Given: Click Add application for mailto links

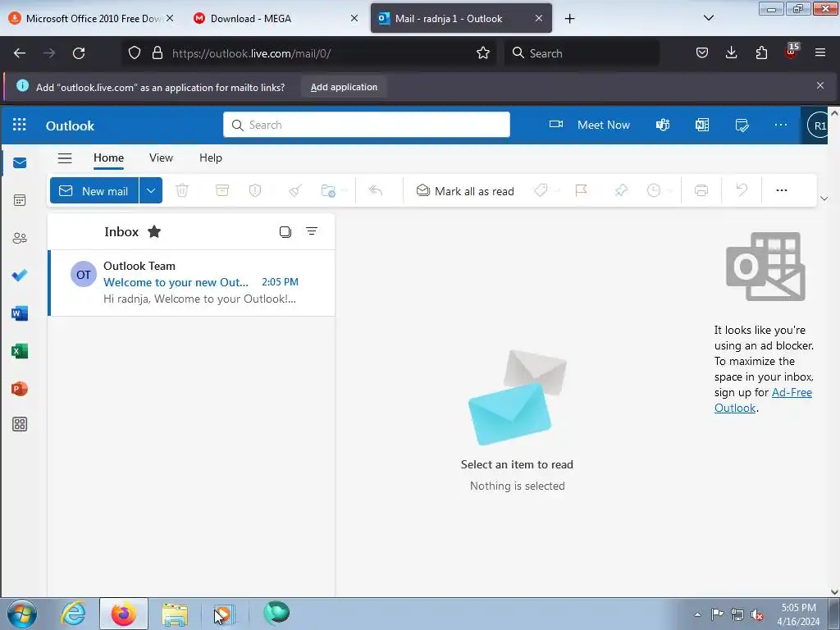Looking at the screenshot, I should click(x=344, y=87).
